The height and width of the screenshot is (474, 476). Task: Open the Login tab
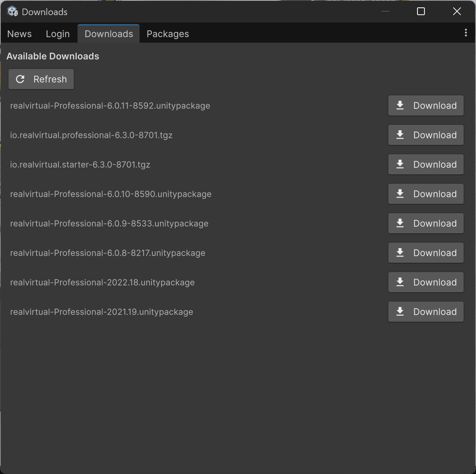click(x=58, y=34)
